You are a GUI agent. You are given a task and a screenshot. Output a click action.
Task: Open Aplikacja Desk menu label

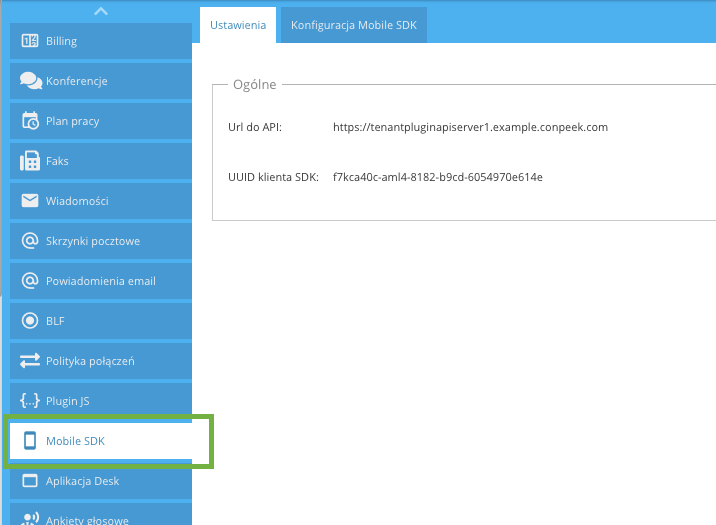(x=82, y=481)
